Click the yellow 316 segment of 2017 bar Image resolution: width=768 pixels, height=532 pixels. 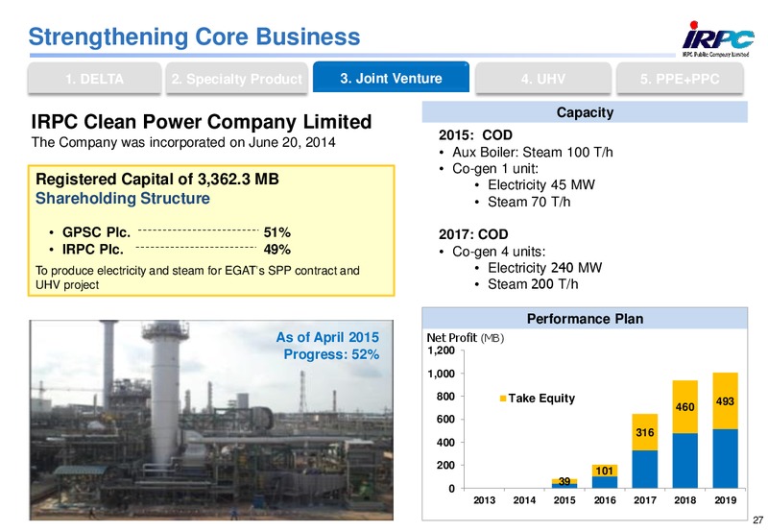pyautogui.click(x=644, y=432)
